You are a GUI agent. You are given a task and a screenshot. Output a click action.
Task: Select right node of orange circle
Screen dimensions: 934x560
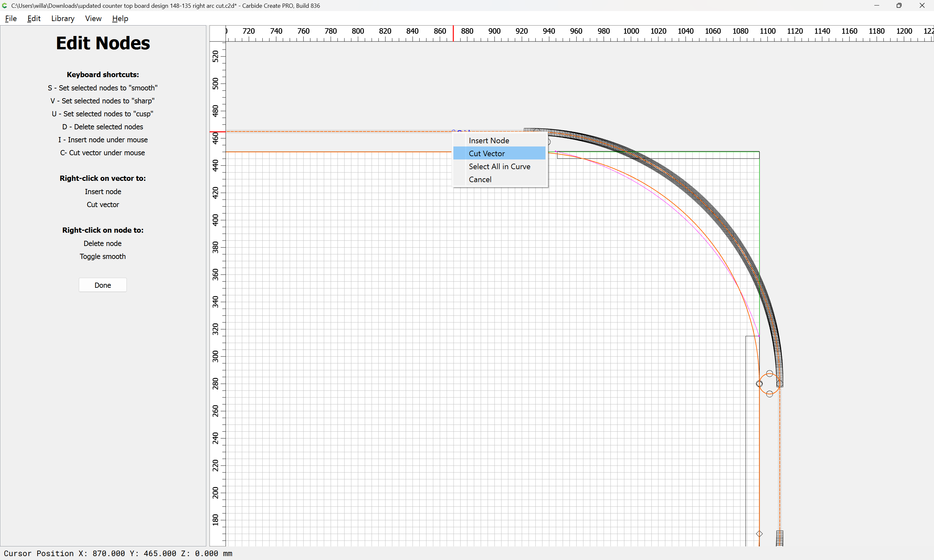(x=780, y=384)
